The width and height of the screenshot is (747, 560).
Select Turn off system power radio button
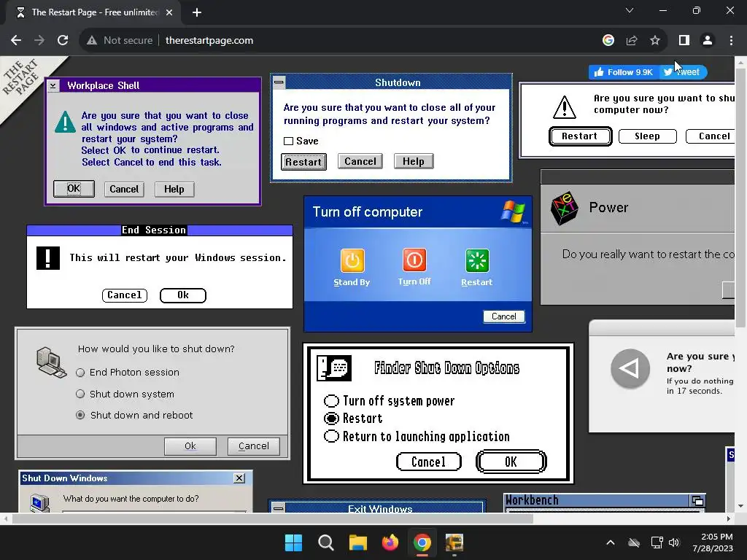click(x=331, y=401)
